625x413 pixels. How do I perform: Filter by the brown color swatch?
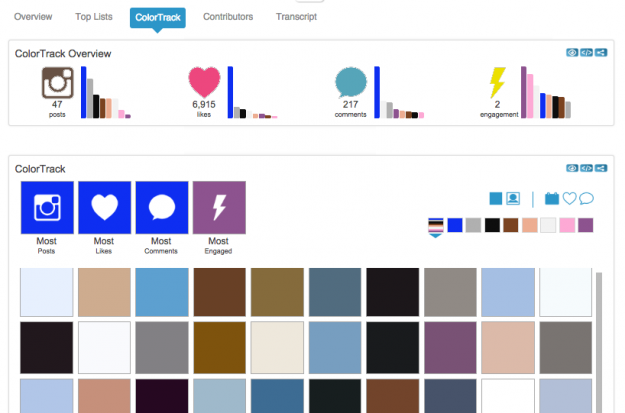click(511, 225)
